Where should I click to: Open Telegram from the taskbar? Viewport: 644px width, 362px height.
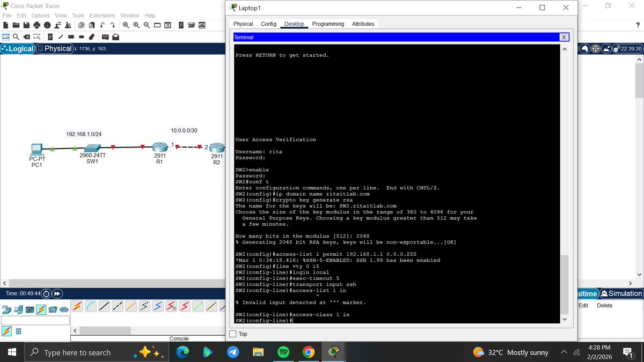[x=232, y=352]
